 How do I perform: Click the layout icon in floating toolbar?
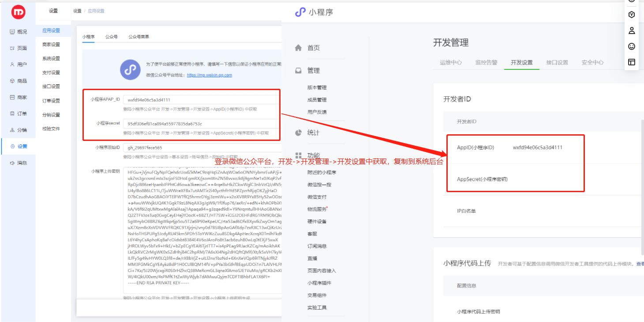click(632, 62)
